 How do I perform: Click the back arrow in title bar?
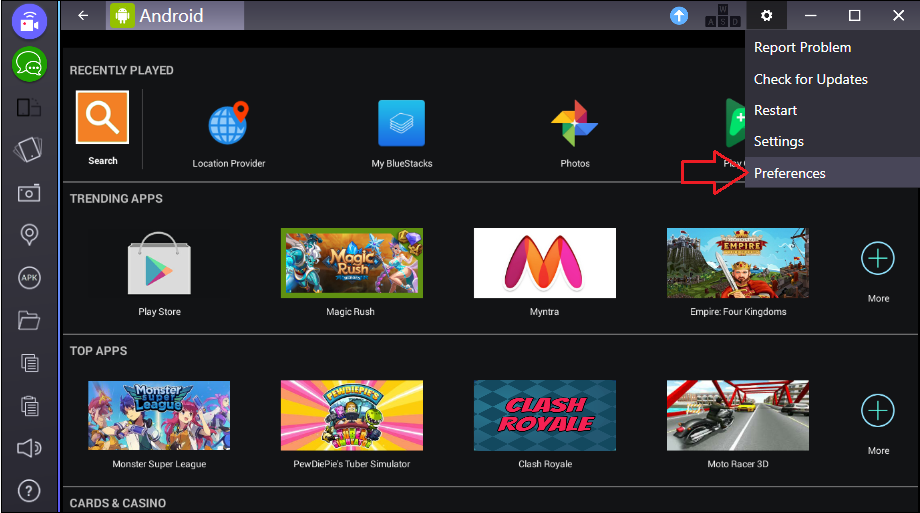(x=83, y=16)
